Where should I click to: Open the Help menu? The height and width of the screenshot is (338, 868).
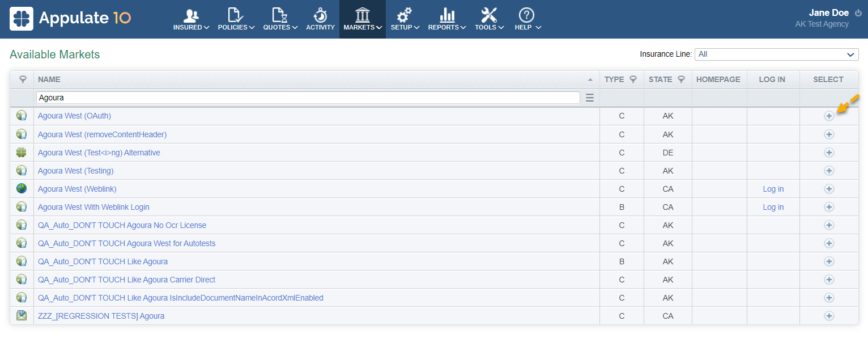point(527,19)
